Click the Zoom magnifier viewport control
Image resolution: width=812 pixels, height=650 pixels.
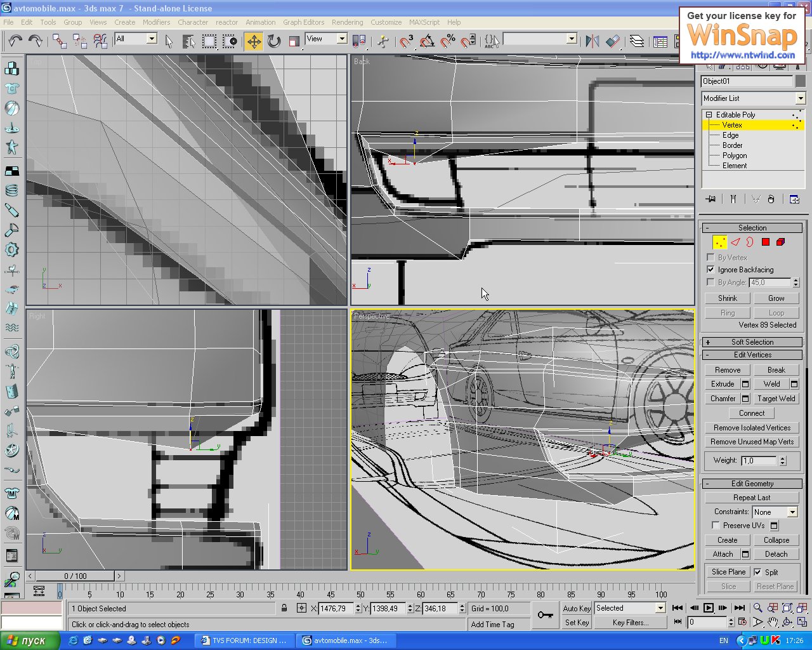757,608
